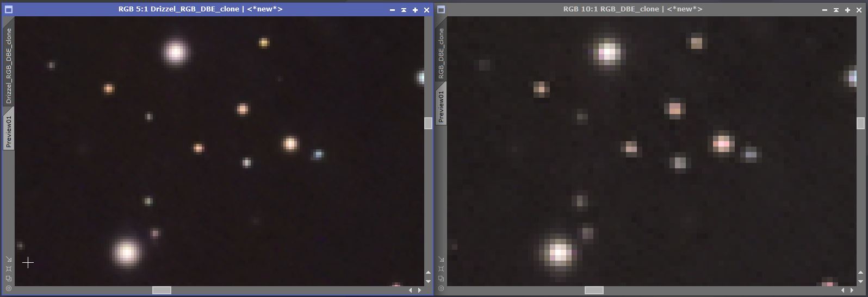Click scroll-down arrow in right window

click(x=860, y=281)
